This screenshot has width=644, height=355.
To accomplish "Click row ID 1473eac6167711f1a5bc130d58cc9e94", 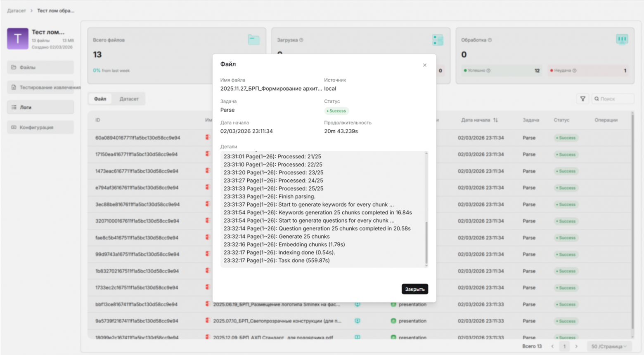I will pyautogui.click(x=137, y=171).
